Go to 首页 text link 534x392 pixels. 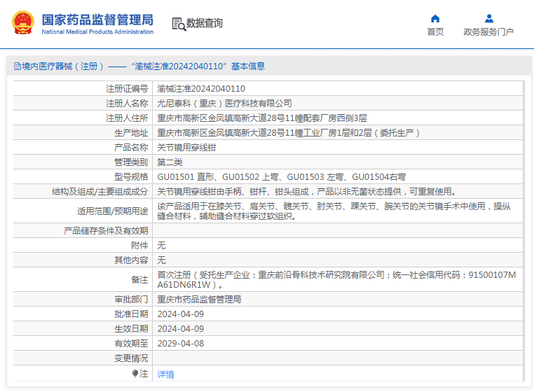tap(436, 32)
